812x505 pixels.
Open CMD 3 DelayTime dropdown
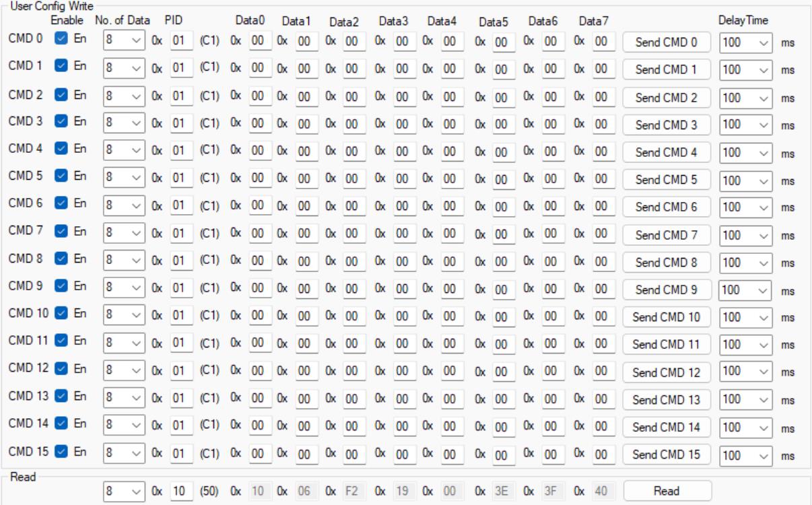point(746,125)
